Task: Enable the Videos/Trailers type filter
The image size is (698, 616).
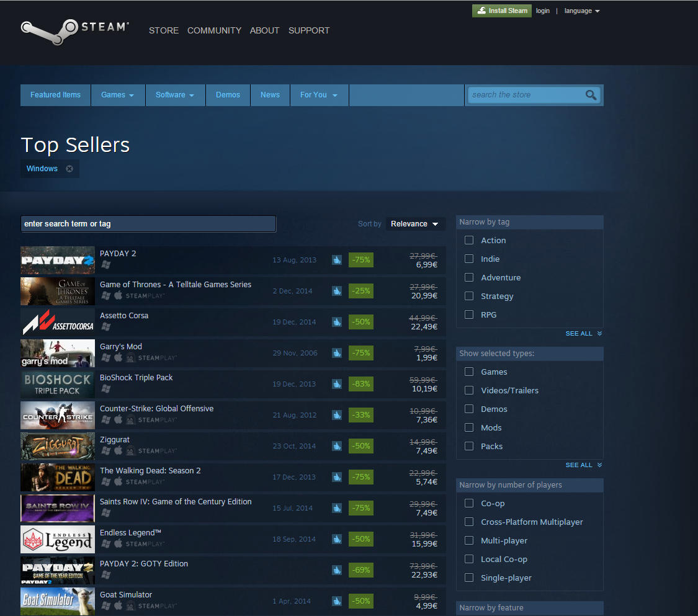Action: click(x=469, y=390)
